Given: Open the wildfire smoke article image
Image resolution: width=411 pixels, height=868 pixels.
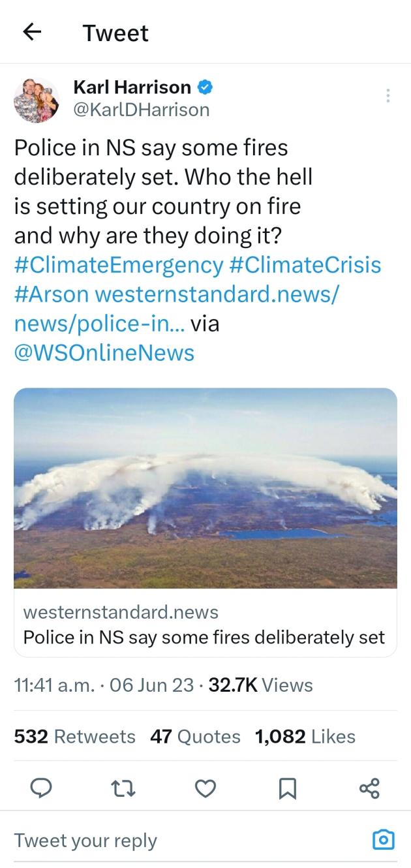Looking at the screenshot, I should pos(205,488).
